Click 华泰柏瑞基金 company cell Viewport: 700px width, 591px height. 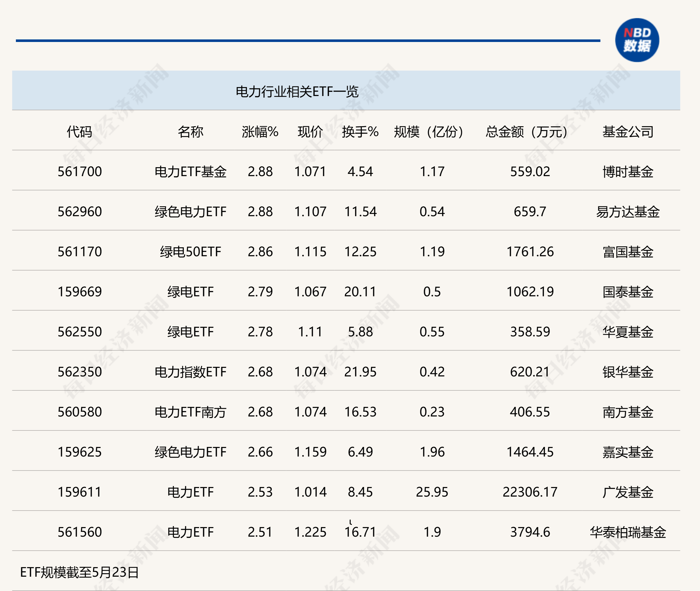tap(628, 532)
